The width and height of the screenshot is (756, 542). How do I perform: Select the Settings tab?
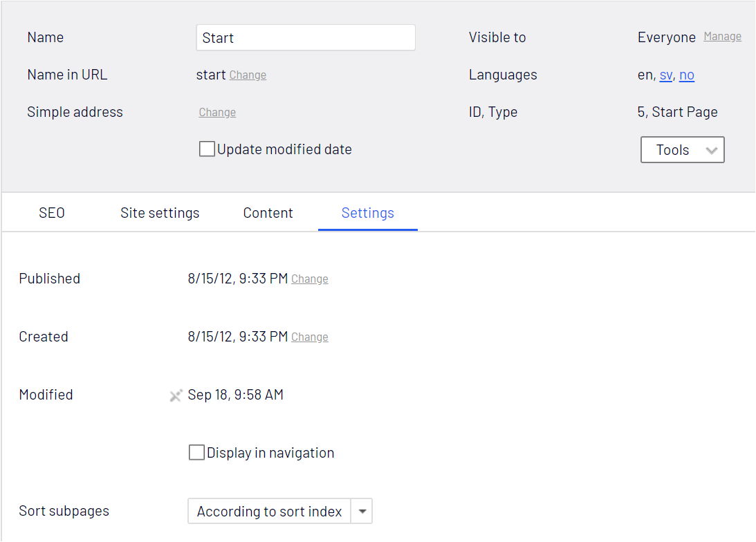pyautogui.click(x=367, y=213)
